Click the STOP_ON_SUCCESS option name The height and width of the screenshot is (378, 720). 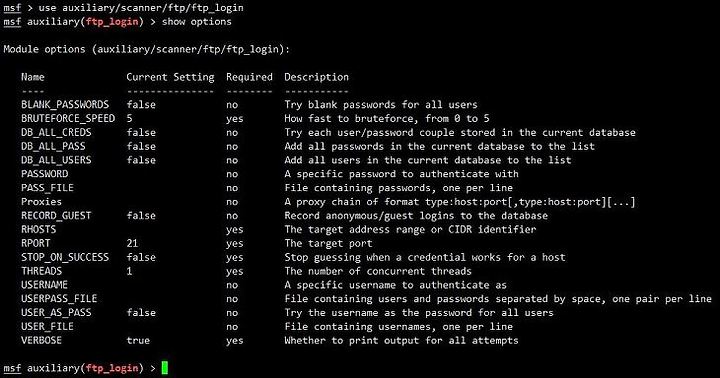[x=65, y=257]
